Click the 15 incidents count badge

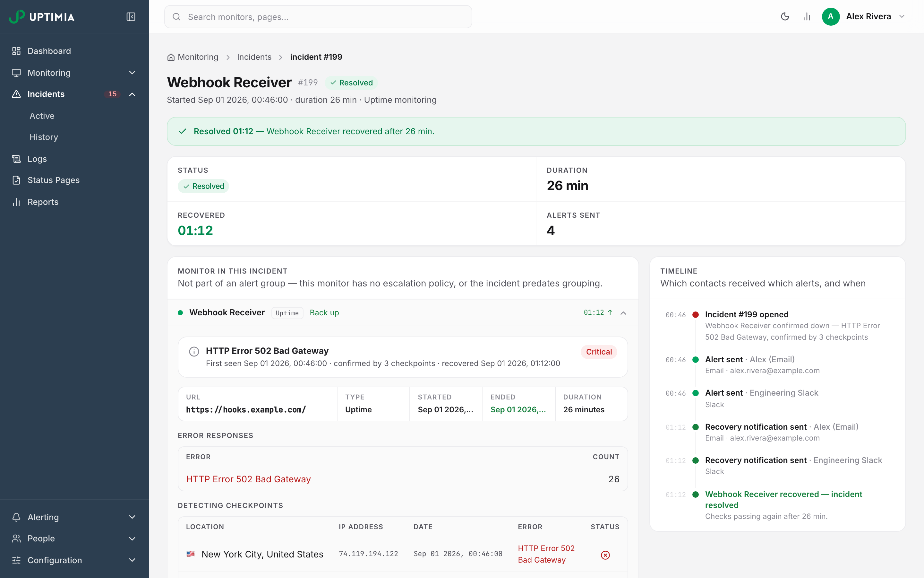click(112, 94)
